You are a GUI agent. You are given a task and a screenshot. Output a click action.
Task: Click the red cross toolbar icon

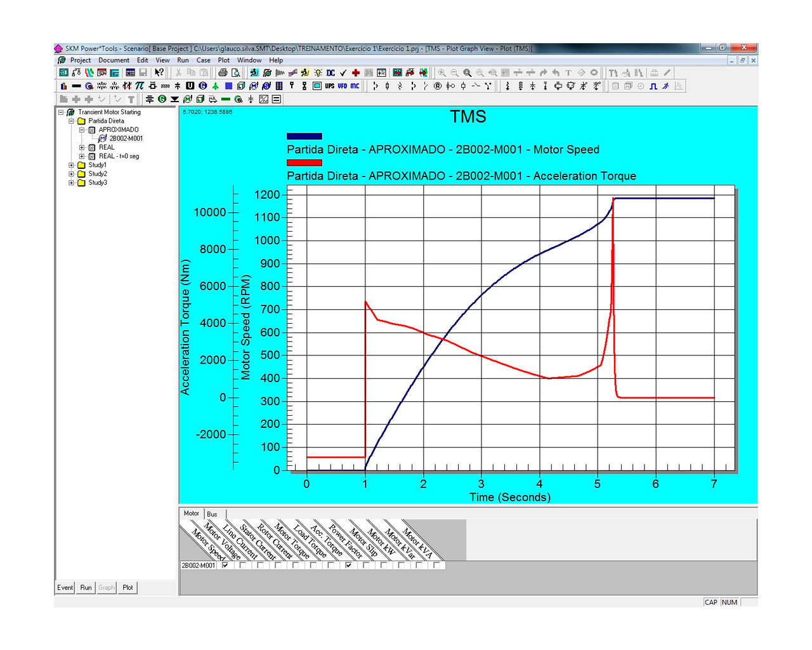(x=356, y=72)
